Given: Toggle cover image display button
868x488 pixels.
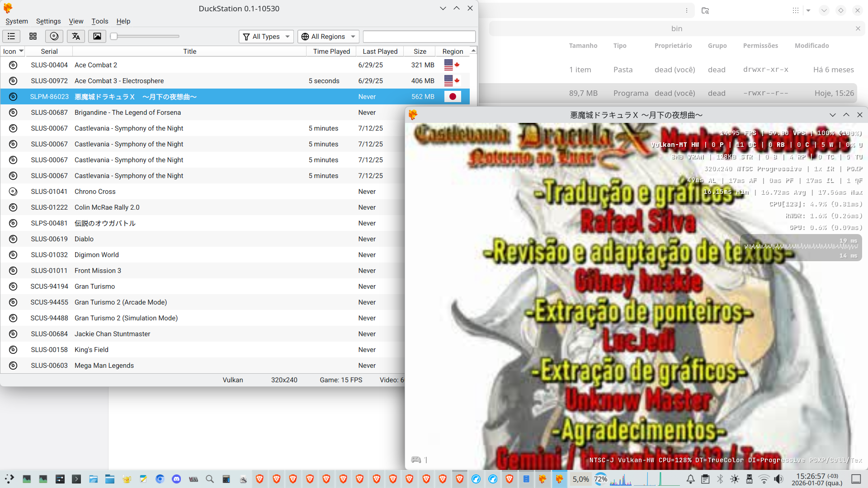Looking at the screenshot, I should click(x=97, y=36).
